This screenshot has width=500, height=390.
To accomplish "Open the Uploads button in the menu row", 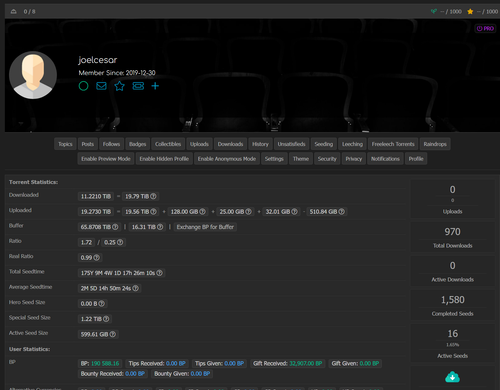I will [199, 144].
